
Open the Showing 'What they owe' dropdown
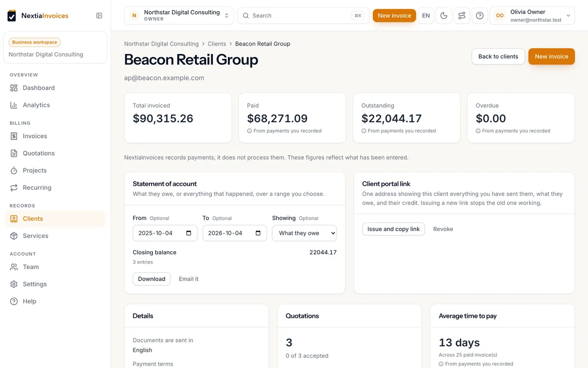click(304, 233)
